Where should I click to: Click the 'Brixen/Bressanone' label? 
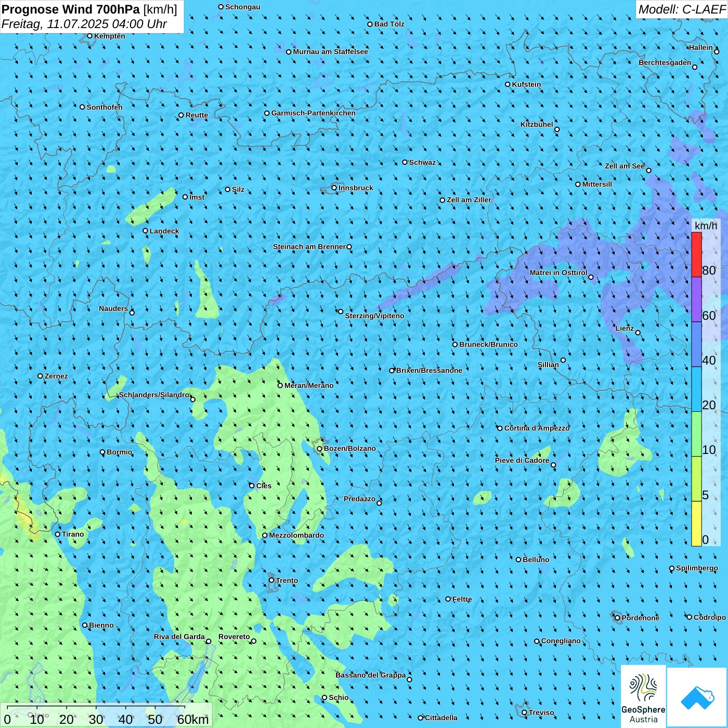point(429,370)
